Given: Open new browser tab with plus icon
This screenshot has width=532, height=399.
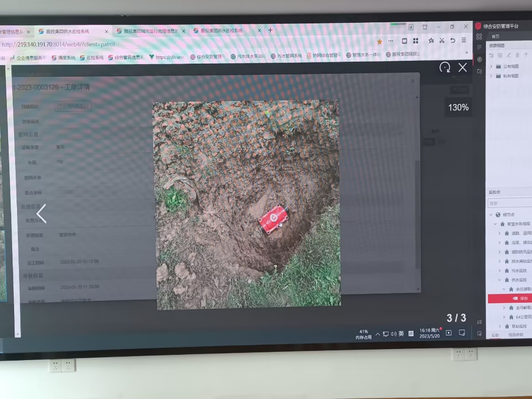Looking at the screenshot, I should coord(270,30).
